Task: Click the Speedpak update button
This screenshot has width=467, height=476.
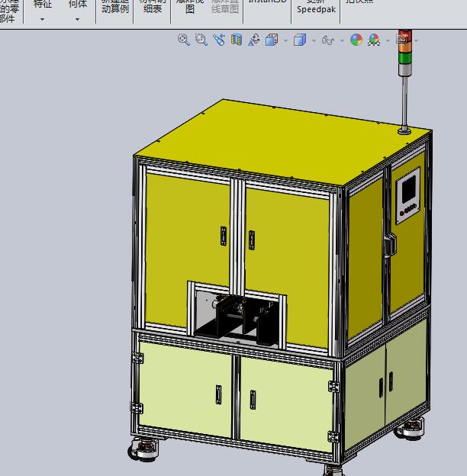Action: pyautogui.click(x=316, y=8)
